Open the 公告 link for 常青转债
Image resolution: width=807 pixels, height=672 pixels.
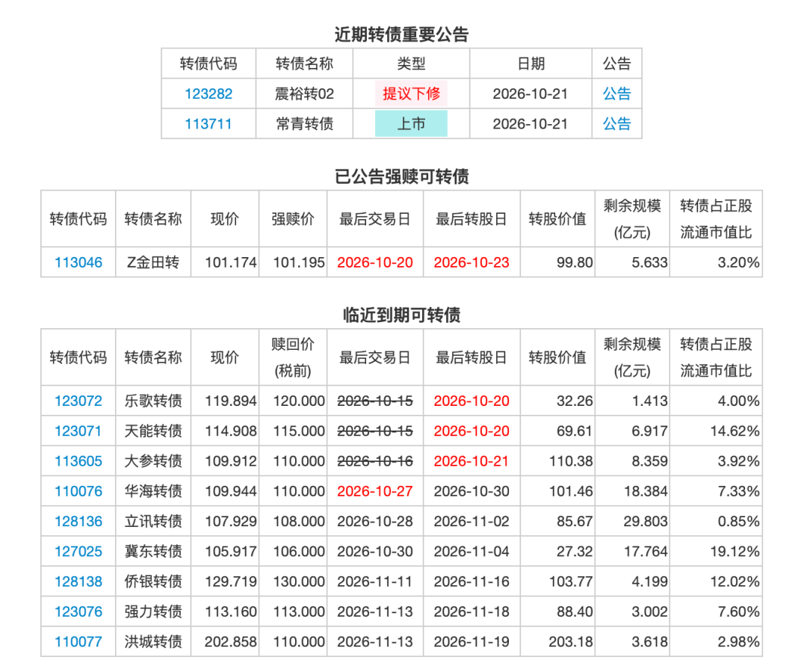click(616, 124)
